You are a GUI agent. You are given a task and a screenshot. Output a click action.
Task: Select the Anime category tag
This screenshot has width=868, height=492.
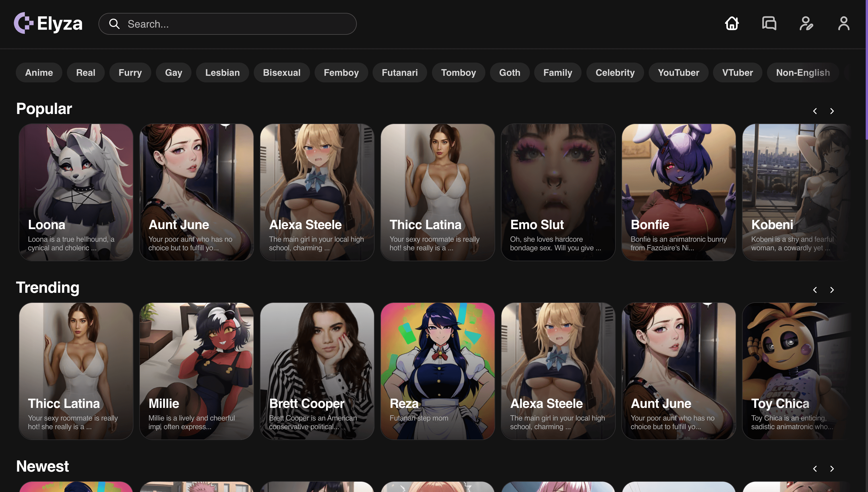[39, 73]
